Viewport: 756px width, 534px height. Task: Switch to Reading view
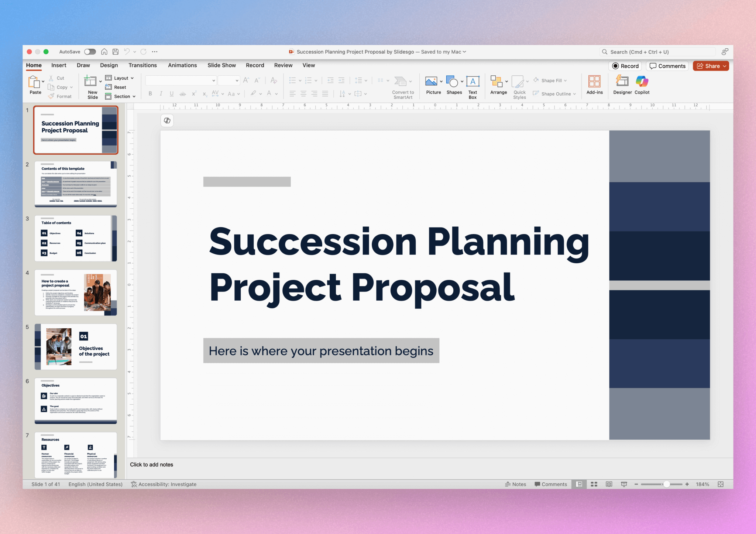(x=609, y=484)
